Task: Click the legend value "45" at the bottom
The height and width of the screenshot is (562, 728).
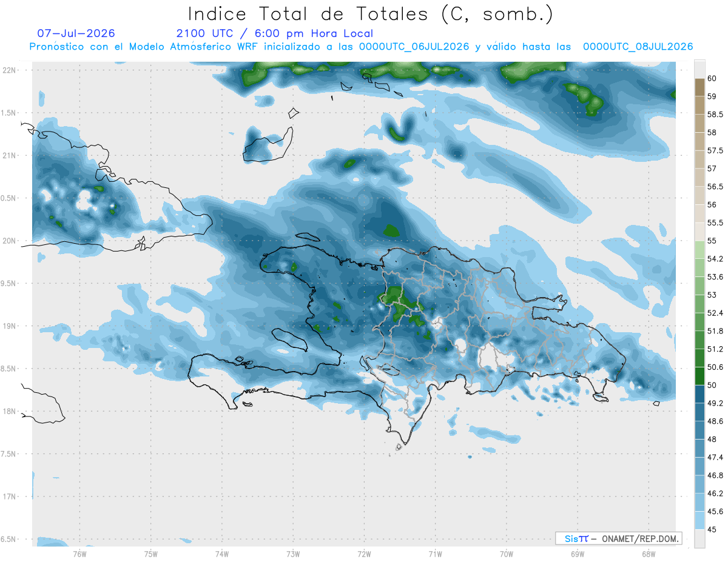Action: point(712,529)
